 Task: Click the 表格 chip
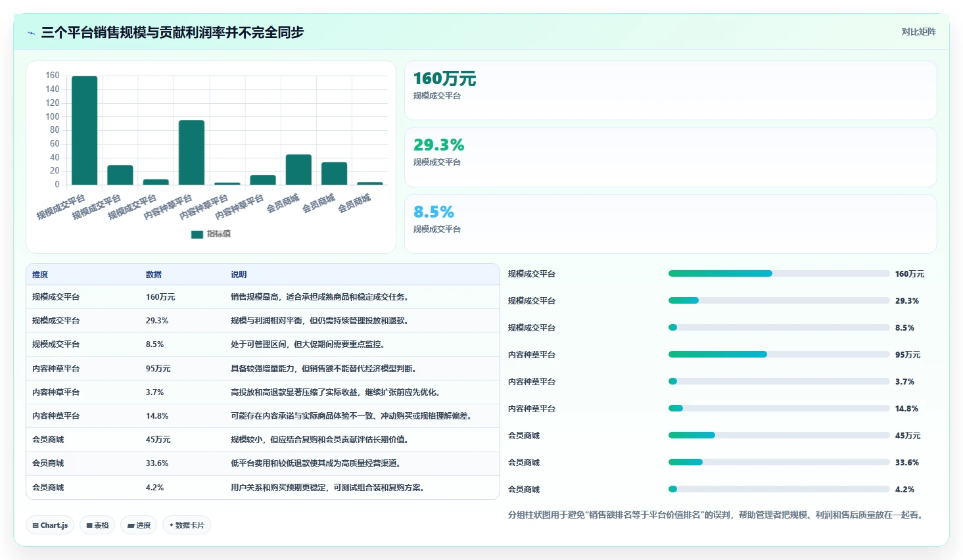(x=97, y=525)
